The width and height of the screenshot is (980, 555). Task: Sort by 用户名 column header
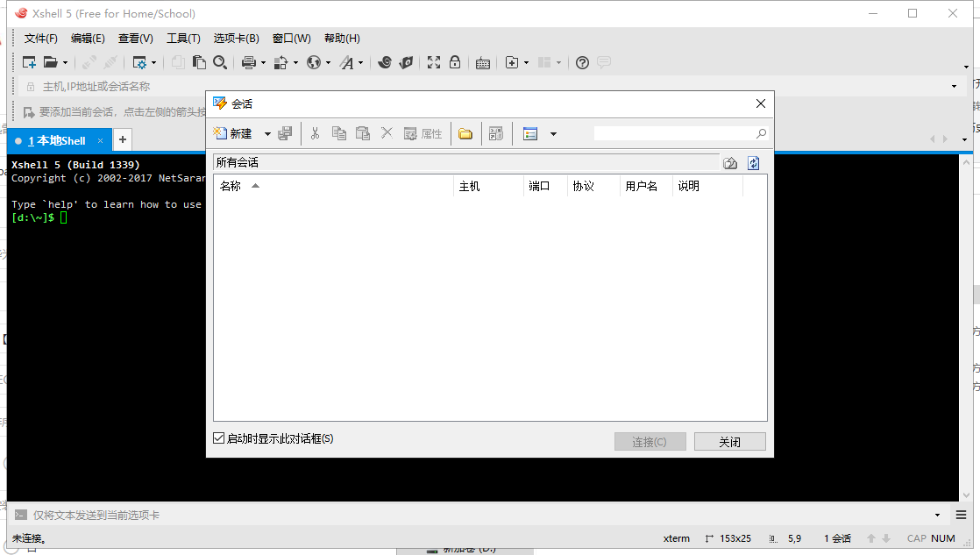click(646, 186)
